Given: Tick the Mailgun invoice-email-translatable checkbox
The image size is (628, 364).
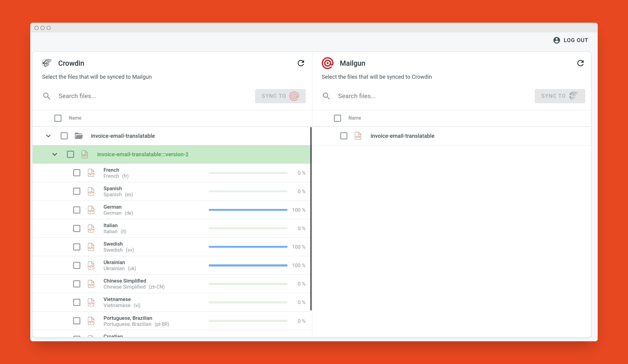Looking at the screenshot, I should click(344, 136).
